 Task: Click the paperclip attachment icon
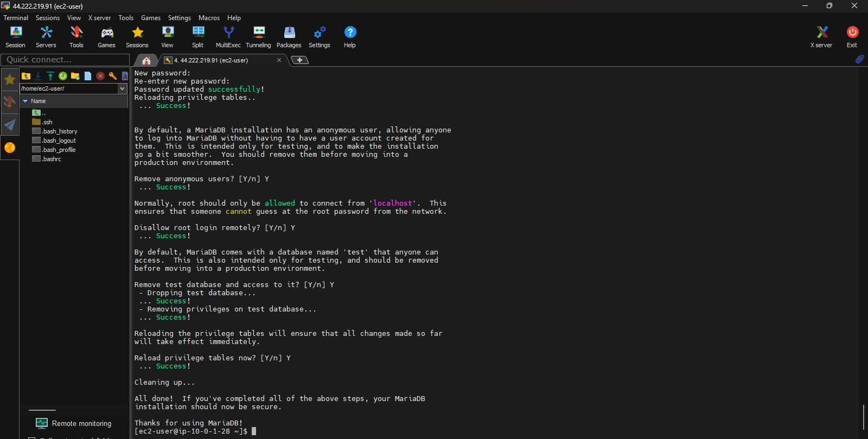pyautogui.click(x=860, y=59)
